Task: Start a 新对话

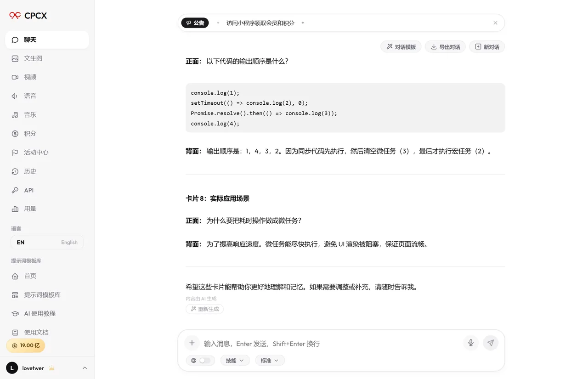Action: click(487, 47)
